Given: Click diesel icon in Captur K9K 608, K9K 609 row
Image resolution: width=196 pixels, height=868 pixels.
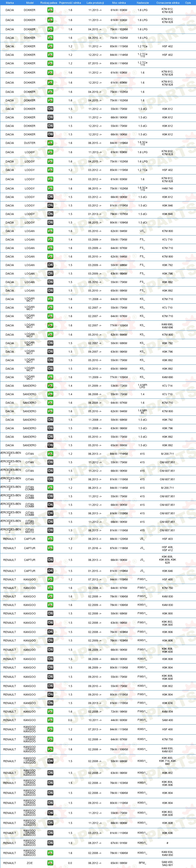Looking at the screenshot, I should tap(50, 560).
